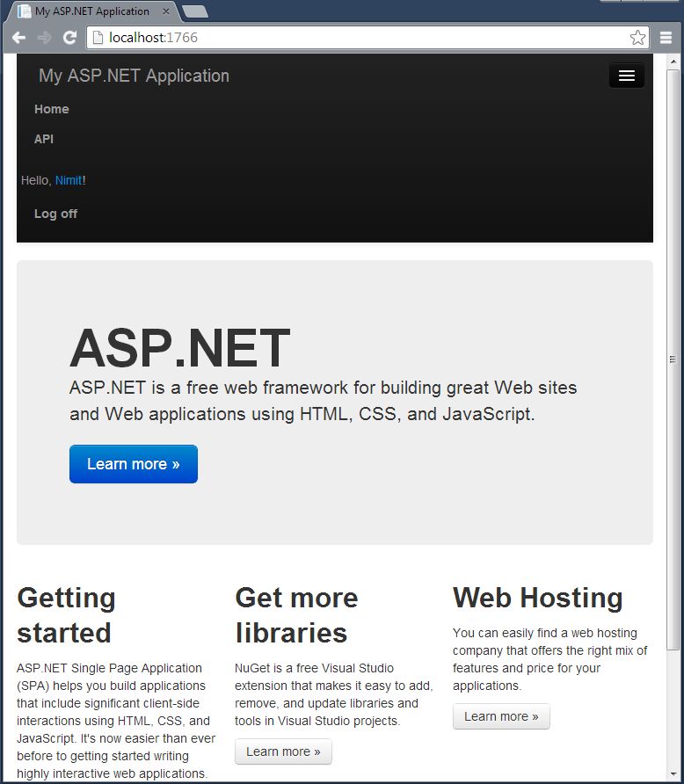This screenshot has height=784, width=684.
Task: Click the blue Learn more button
Action: (134, 464)
